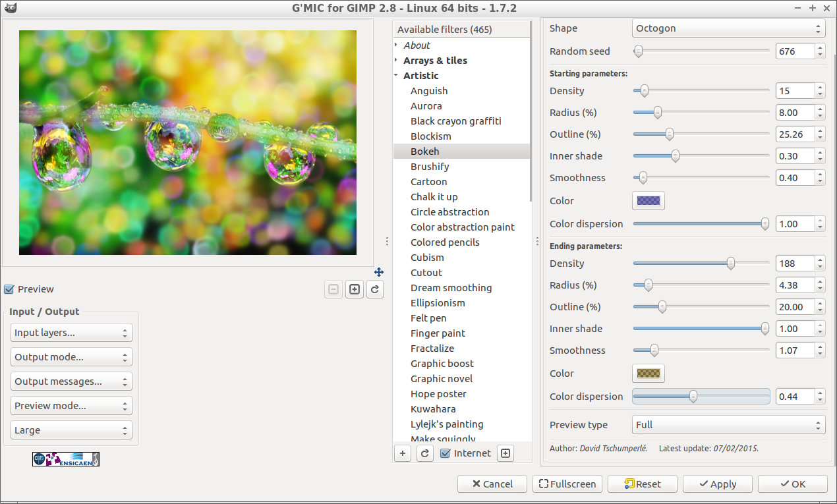The width and height of the screenshot is (837, 504).
Task: Collapse the Artistic filter category
Action: 396,76
